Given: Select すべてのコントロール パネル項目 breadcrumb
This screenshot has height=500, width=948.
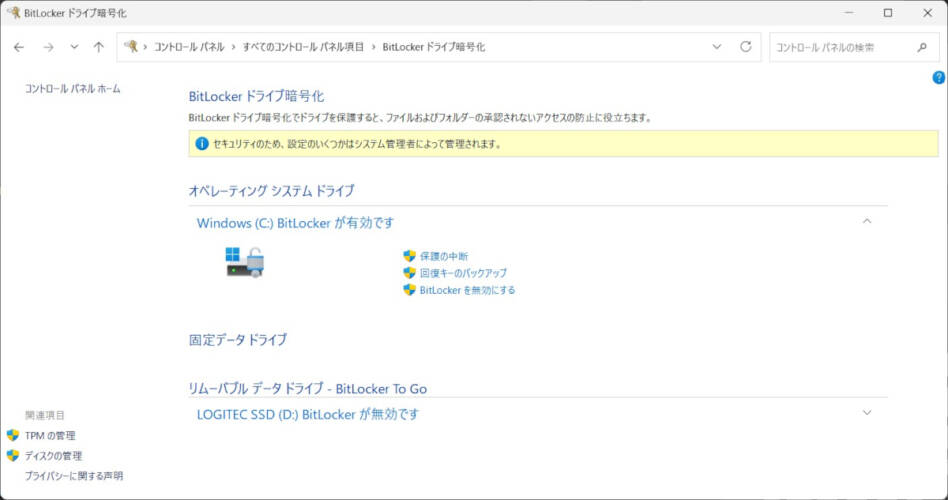Looking at the screenshot, I should click(303, 47).
